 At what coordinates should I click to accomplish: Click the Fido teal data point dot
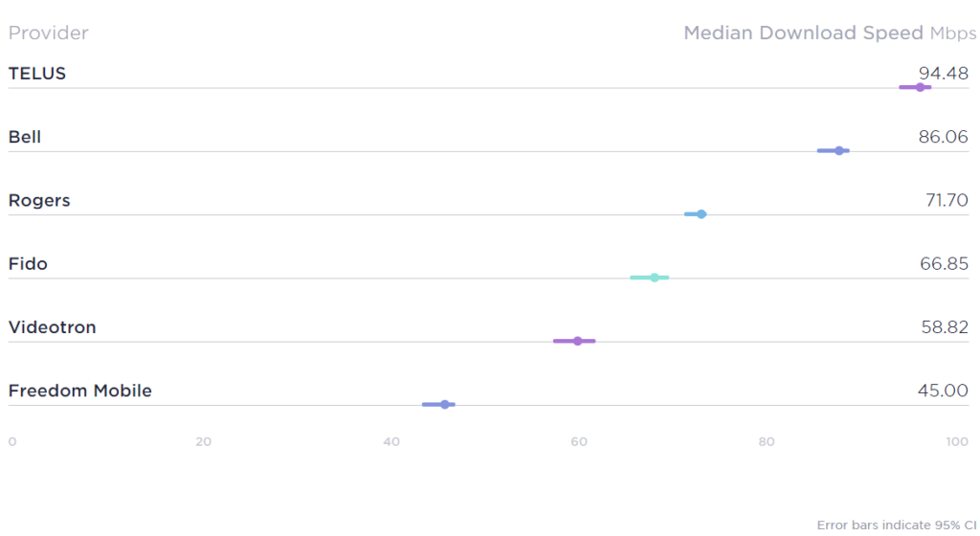tap(655, 278)
